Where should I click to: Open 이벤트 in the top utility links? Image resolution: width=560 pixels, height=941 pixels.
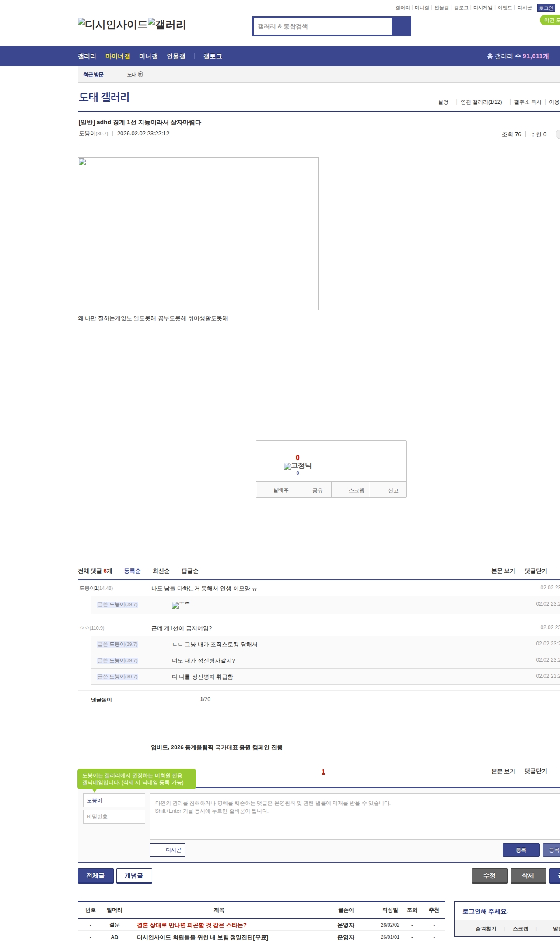point(505,8)
